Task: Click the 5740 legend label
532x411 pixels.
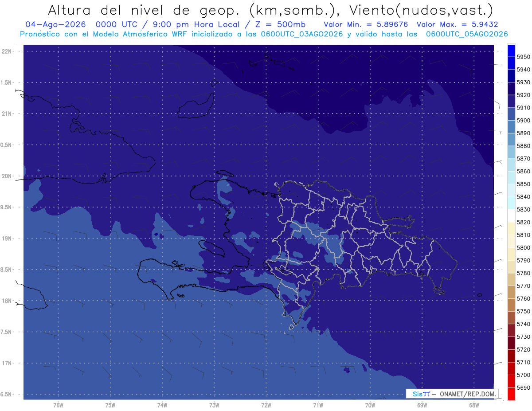Action: [523, 324]
